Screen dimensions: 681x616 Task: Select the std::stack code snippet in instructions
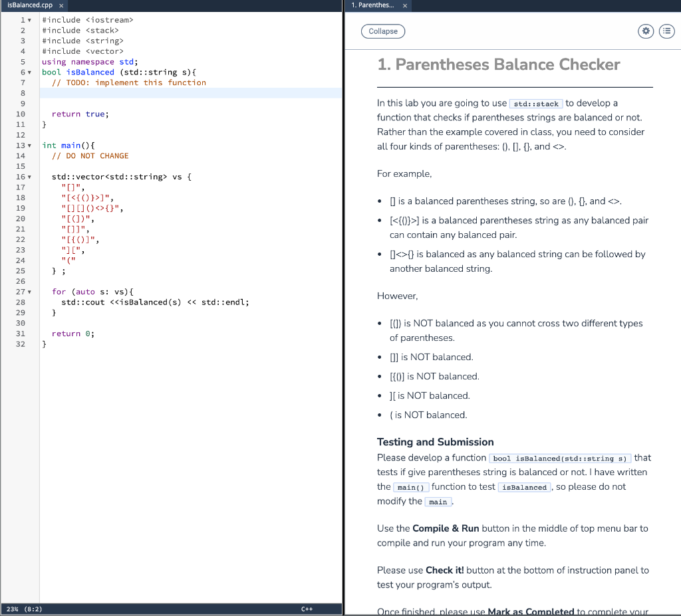click(x=536, y=103)
